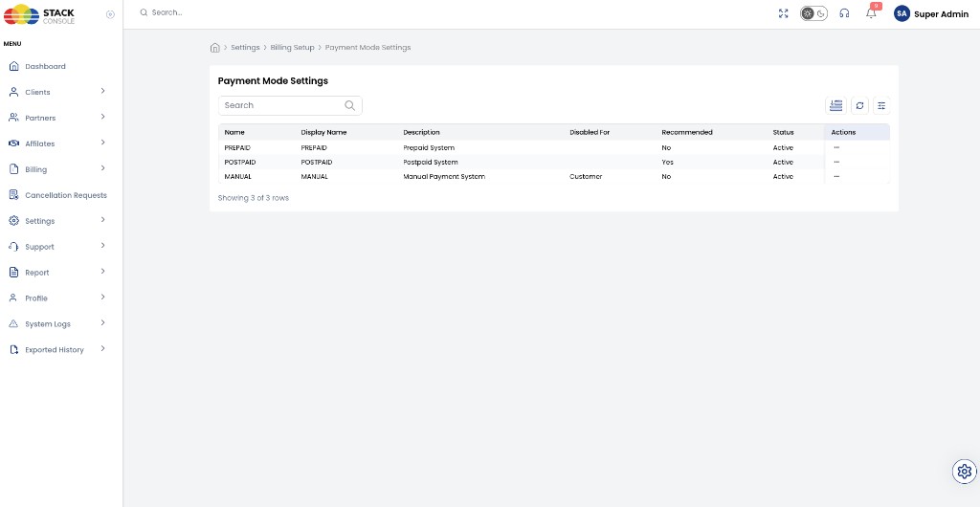Image resolution: width=980 pixels, height=507 pixels.
Task: Sort by the Name column header
Action: click(234, 132)
